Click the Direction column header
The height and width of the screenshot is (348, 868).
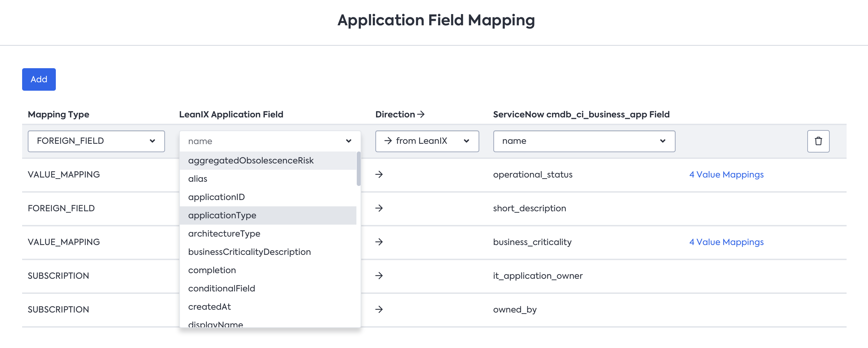pos(400,115)
